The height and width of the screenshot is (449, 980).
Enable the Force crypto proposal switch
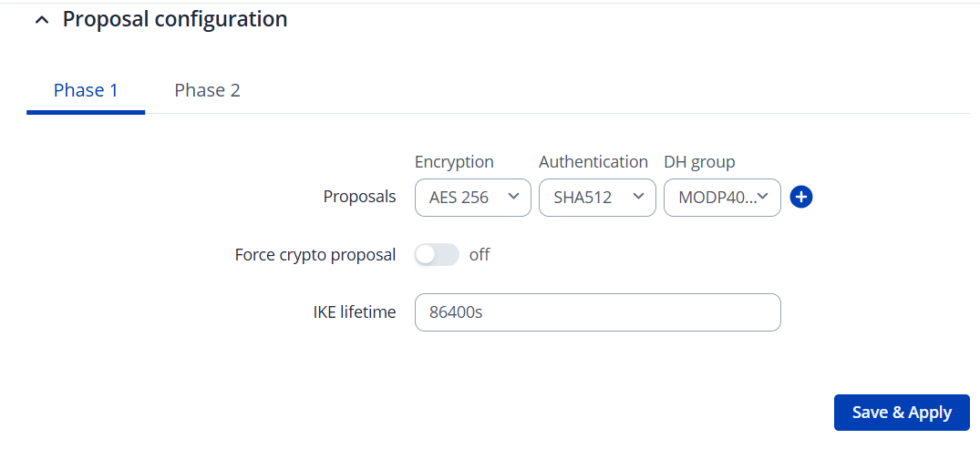point(437,255)
